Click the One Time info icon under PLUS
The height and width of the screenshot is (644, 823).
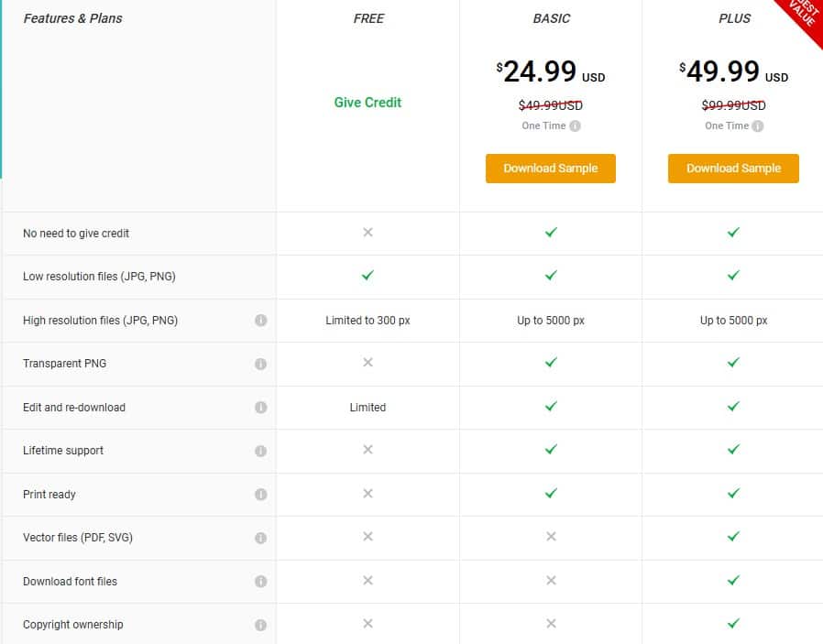[x=758, y=126]
